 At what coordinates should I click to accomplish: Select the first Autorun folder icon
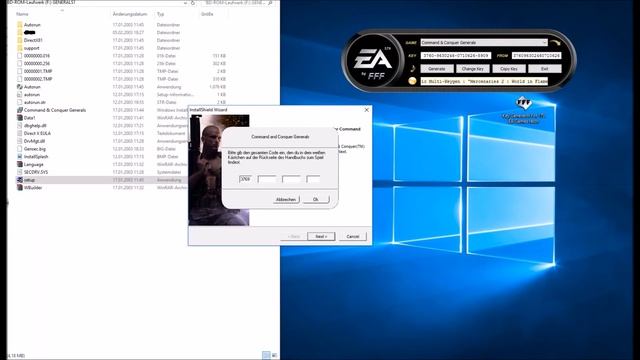point(20,25)
